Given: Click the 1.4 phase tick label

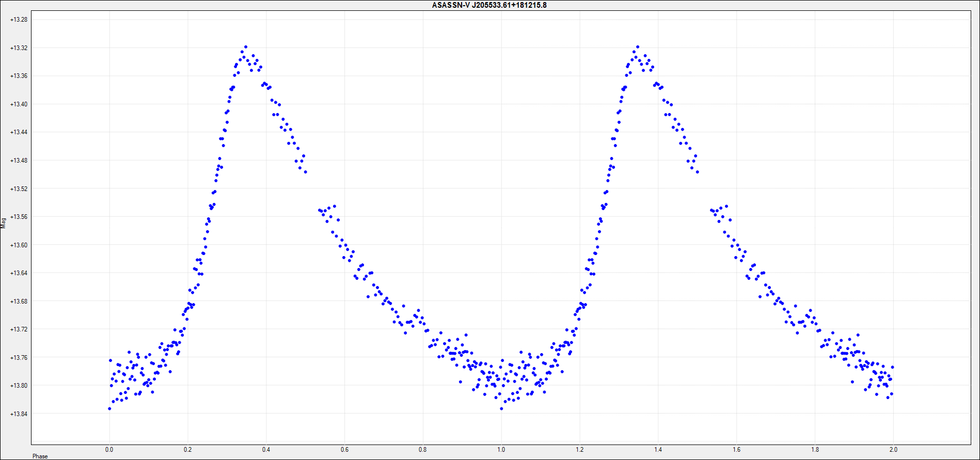Looking at the screenshot, I should click(x=658, y=450).
